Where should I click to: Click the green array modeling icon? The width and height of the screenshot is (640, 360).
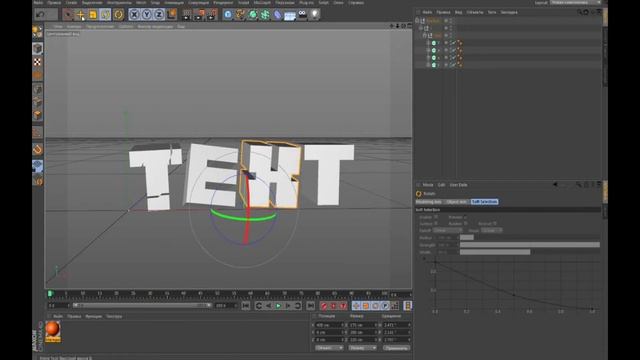[x=265, y=15]
